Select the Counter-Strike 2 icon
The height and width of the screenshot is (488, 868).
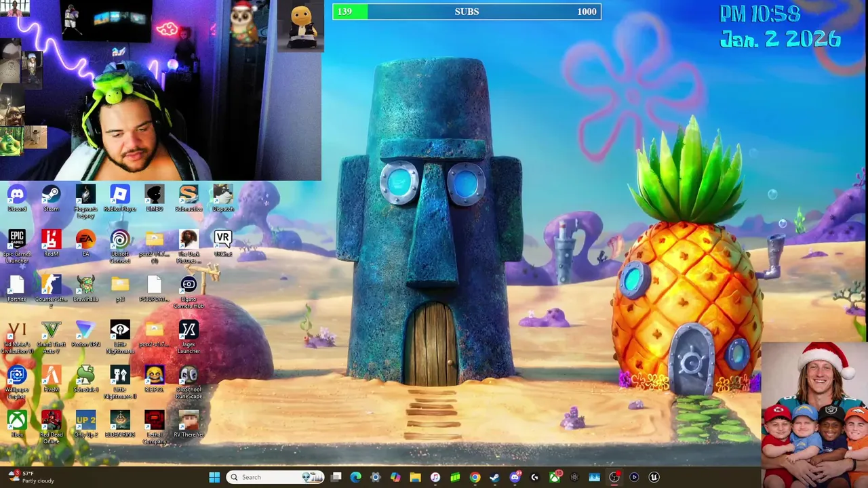point(51,291)
